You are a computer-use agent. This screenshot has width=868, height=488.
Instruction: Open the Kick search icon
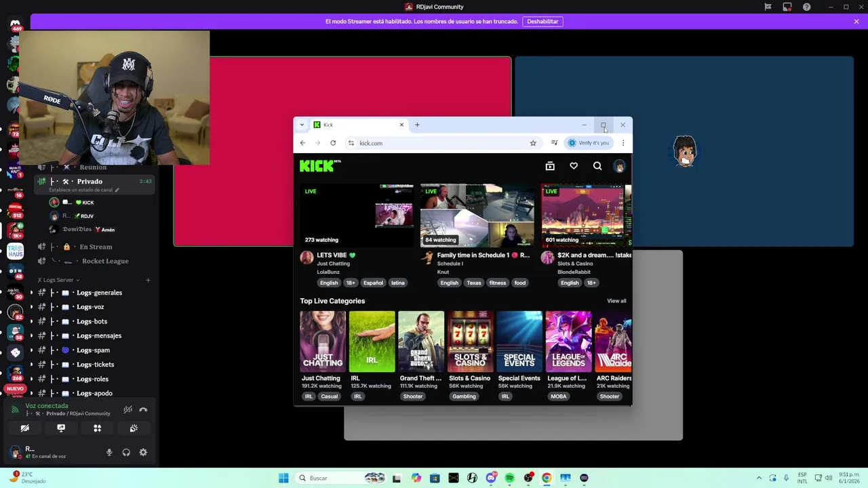597,166
